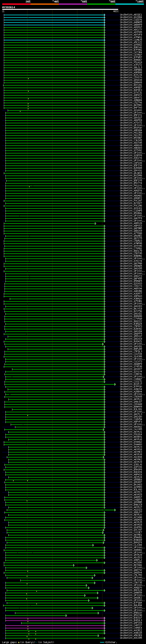Select the label UniRef100_Q4P3X4
This screenshot has height=644, width=146.
click(x=131, y=623)
